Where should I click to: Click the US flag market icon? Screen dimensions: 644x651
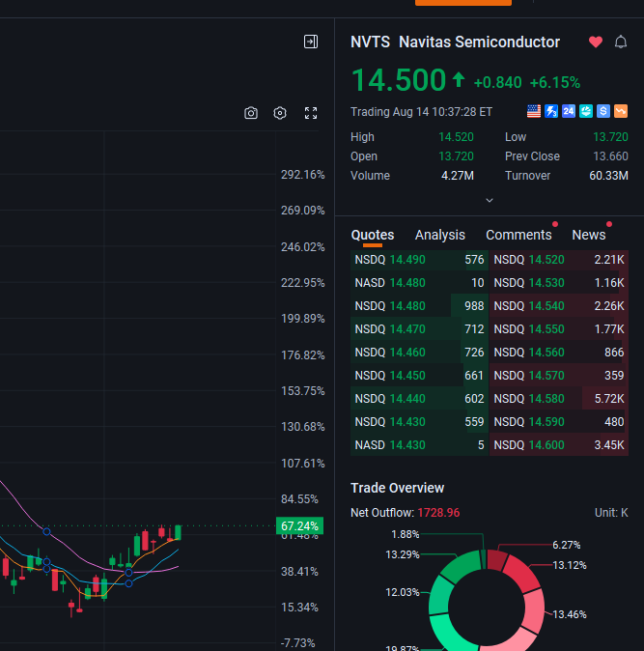click(x=534, y=111)
